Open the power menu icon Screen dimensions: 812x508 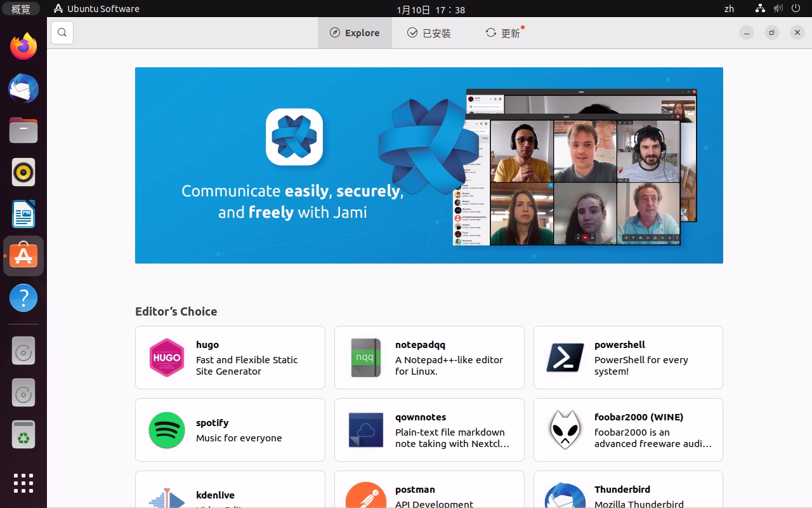(x=797, y=9)
